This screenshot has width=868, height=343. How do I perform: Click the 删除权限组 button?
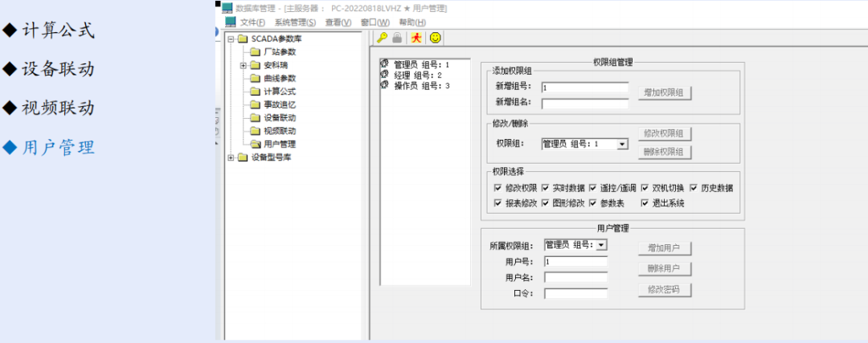(x=665, y=152)
